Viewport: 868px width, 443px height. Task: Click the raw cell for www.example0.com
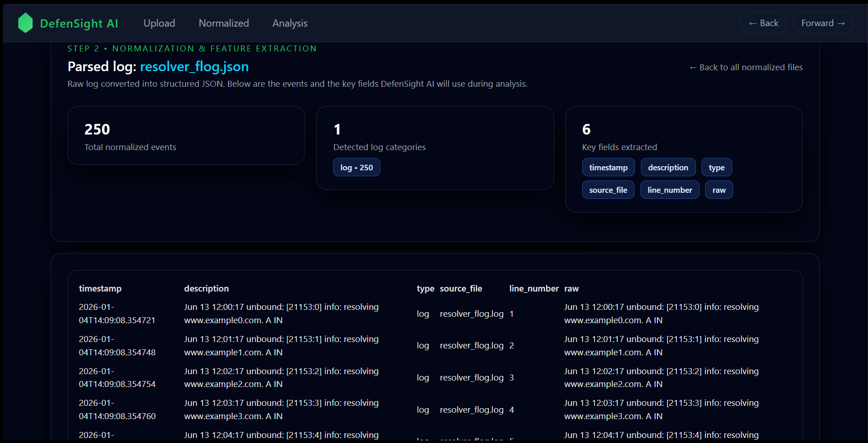coord(661,314)
